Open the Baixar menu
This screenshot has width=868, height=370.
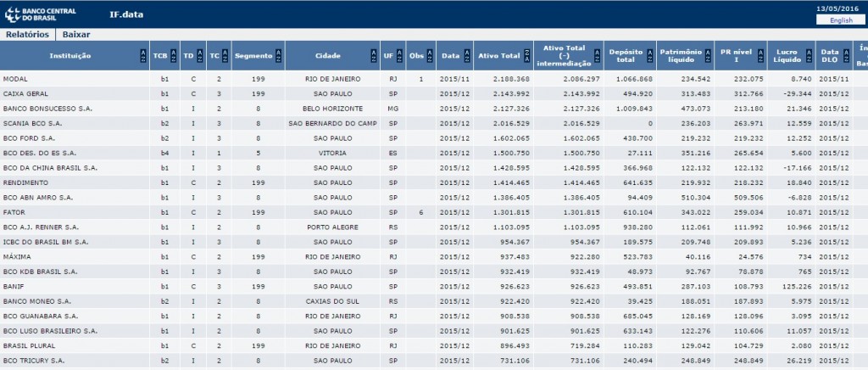pos(76,34)
